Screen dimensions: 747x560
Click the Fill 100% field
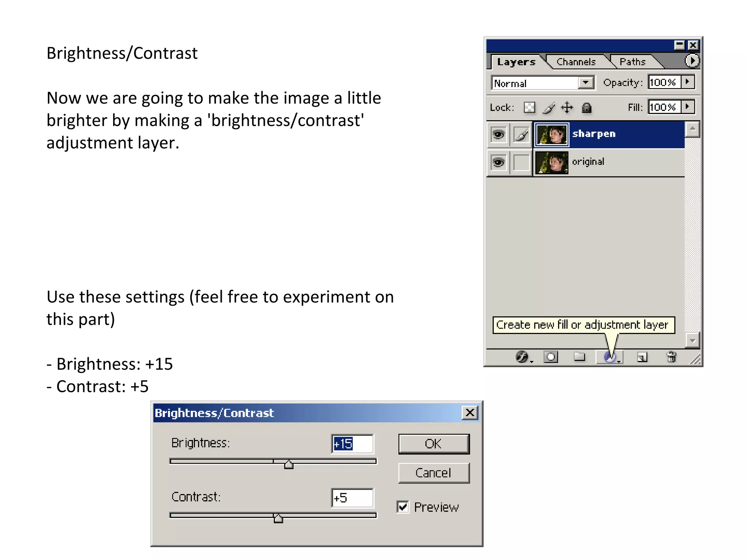(665, 107)
